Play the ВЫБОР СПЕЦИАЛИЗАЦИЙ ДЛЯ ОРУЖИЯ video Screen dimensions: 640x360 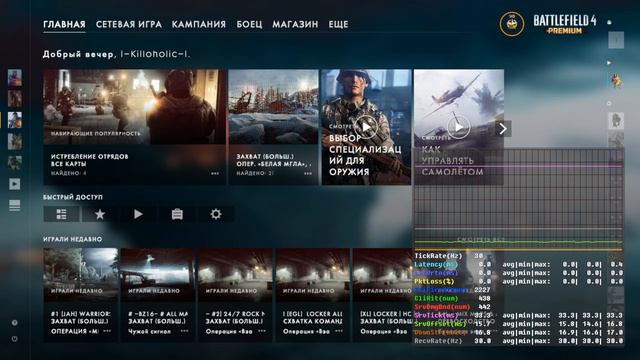click(366, 127)
